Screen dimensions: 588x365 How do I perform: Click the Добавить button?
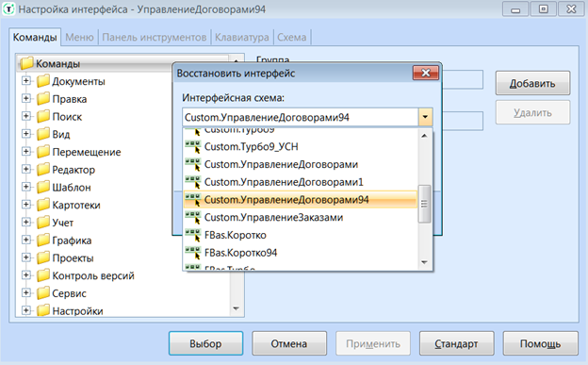[532, 83]
